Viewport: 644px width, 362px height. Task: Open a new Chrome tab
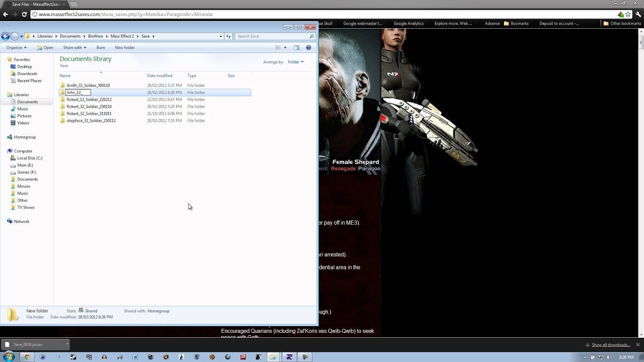tap(72, 4)
